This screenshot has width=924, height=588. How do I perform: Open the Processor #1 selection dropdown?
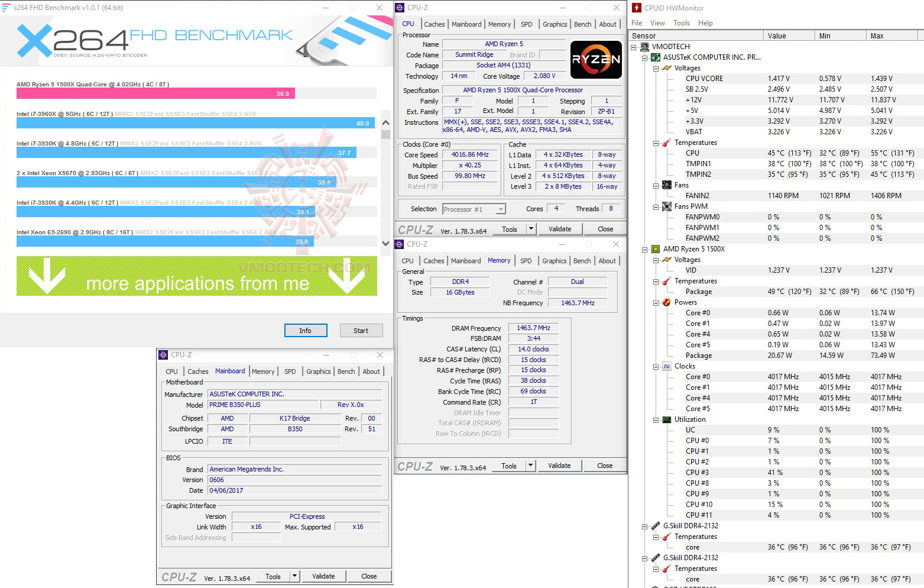coord(500,208)
